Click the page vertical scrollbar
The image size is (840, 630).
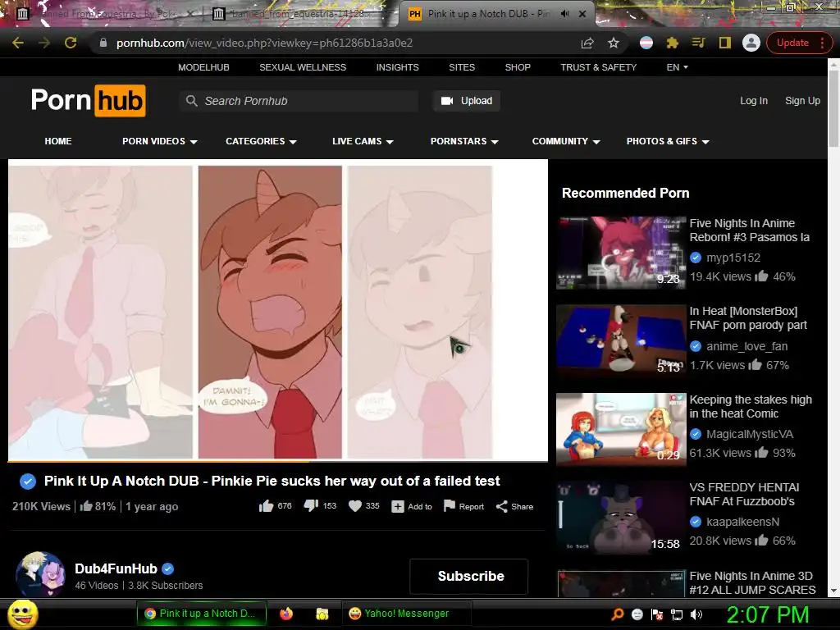point(833,107)
